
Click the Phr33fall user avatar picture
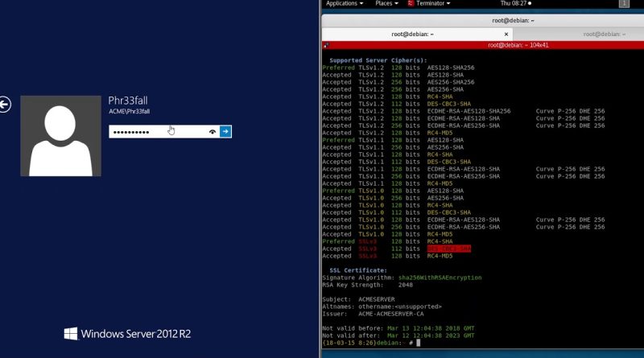[61, 136]
